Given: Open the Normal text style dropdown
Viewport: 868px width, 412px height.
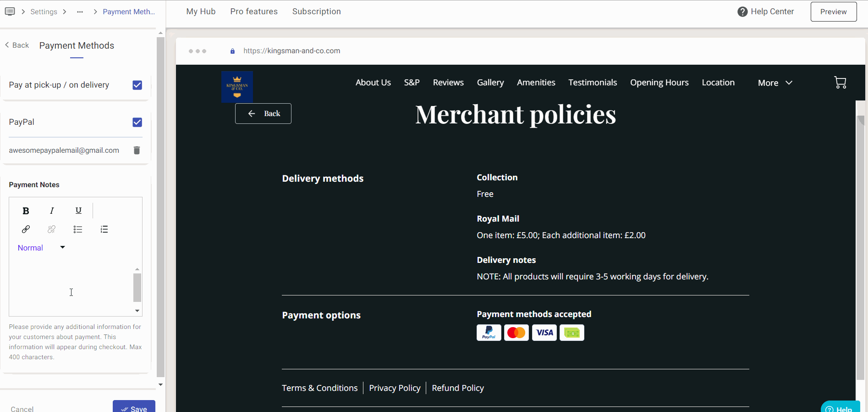Looking at the screenshot, I should 41,248.
